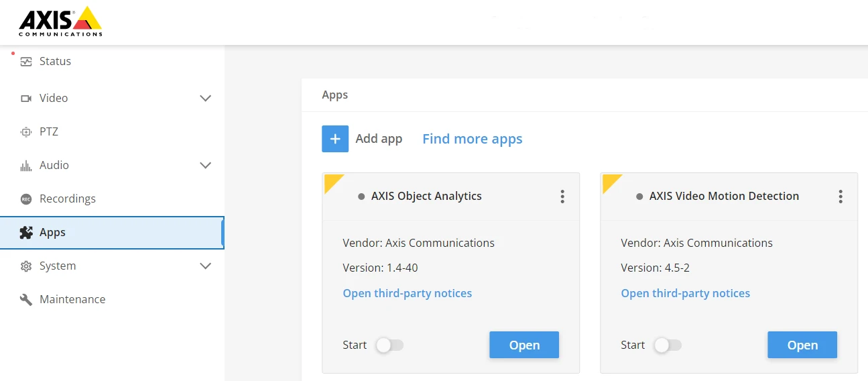Click the Add app label
The width and height of the screenshot is (868, 381).
(x=379, y=139)
